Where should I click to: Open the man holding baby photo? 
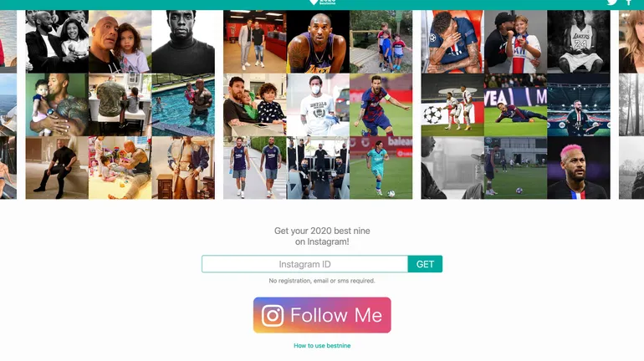(x=57, y=104)
